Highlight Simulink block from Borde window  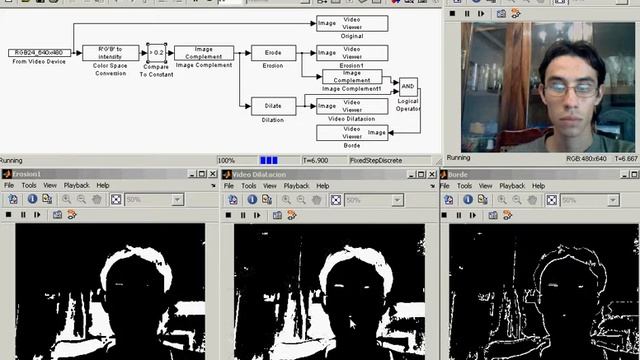[508, 215]
